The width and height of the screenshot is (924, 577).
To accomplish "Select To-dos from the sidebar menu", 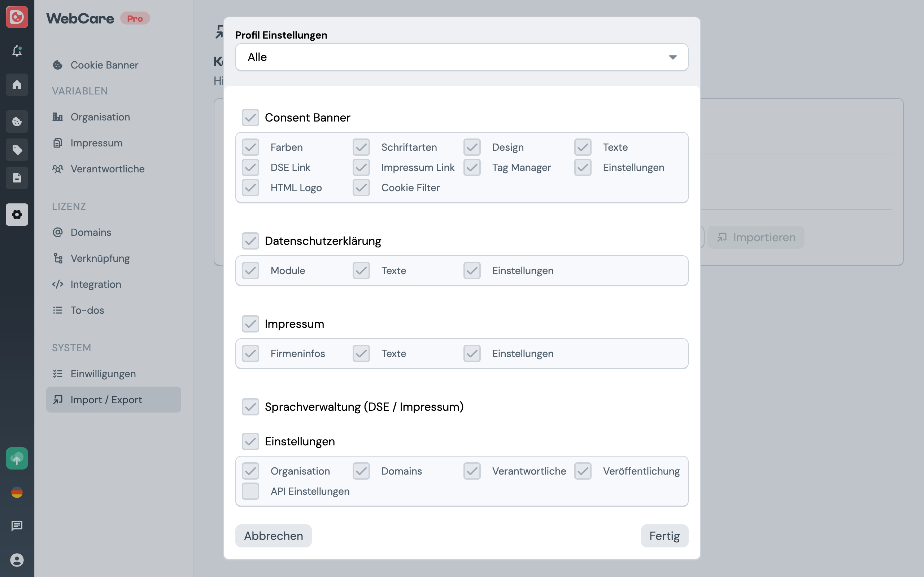I will 87,310.
